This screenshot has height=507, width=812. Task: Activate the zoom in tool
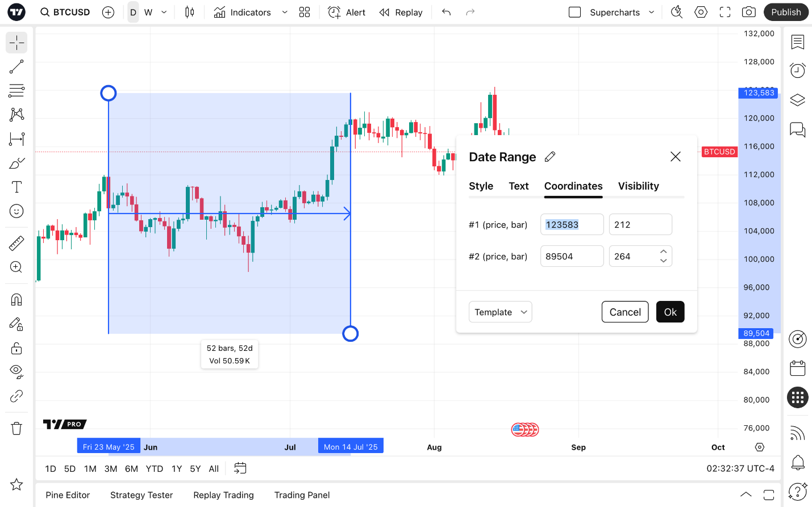point(16,267)
